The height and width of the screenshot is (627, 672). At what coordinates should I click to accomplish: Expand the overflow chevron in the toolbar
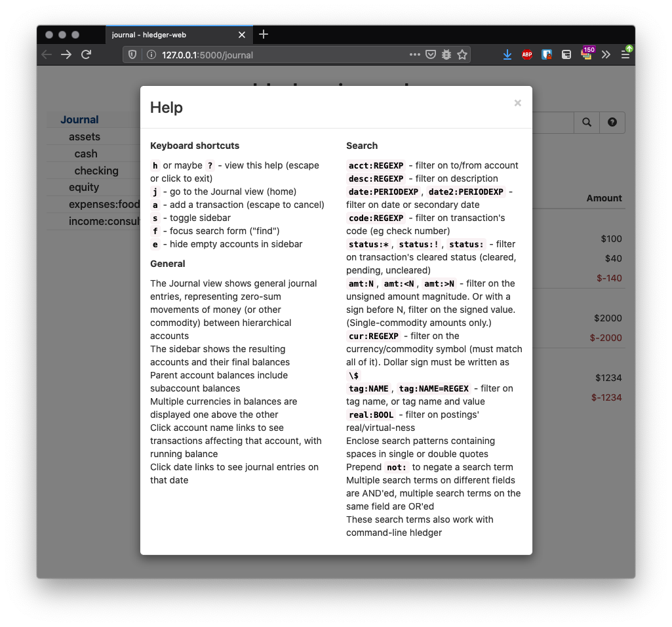606,55
